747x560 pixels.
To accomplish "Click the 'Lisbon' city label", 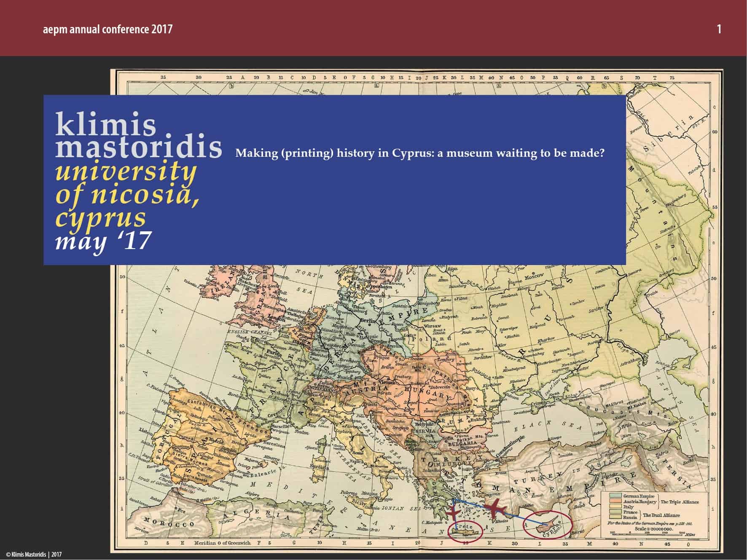I will coord(146,431).
